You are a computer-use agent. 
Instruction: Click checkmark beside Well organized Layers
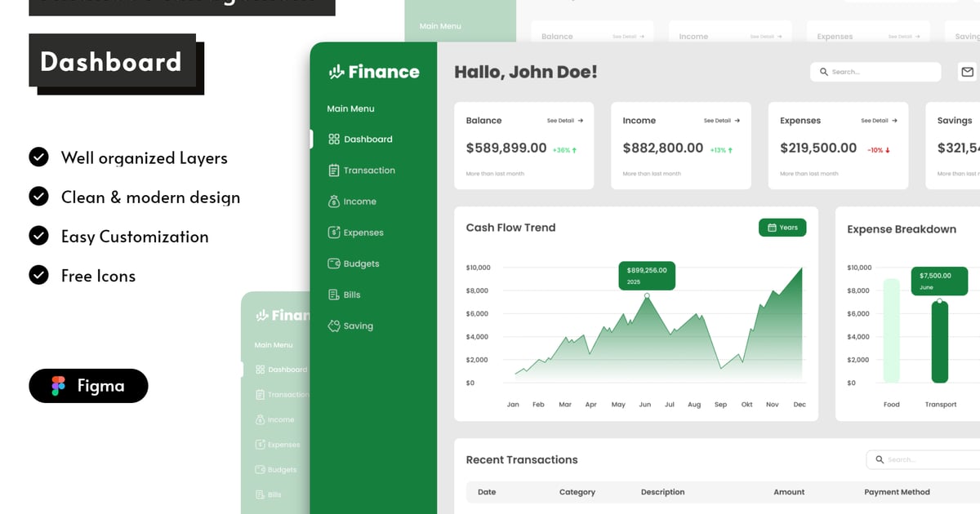(x=38, y=157)
